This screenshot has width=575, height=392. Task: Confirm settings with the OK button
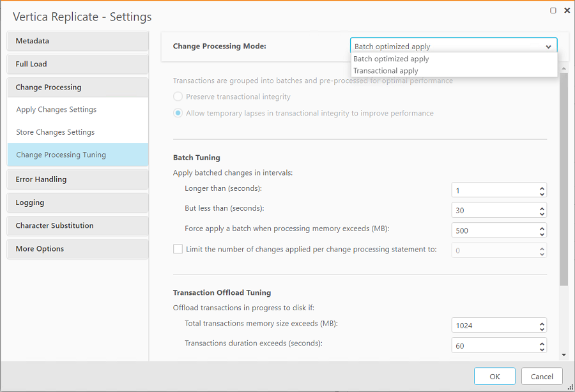494,376
